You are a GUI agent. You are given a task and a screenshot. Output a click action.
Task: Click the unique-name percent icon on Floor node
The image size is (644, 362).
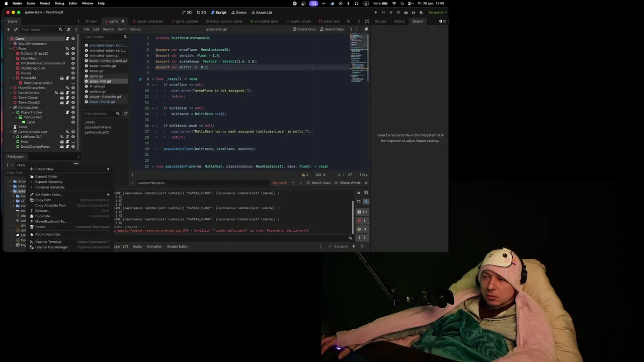pos(67,49)
